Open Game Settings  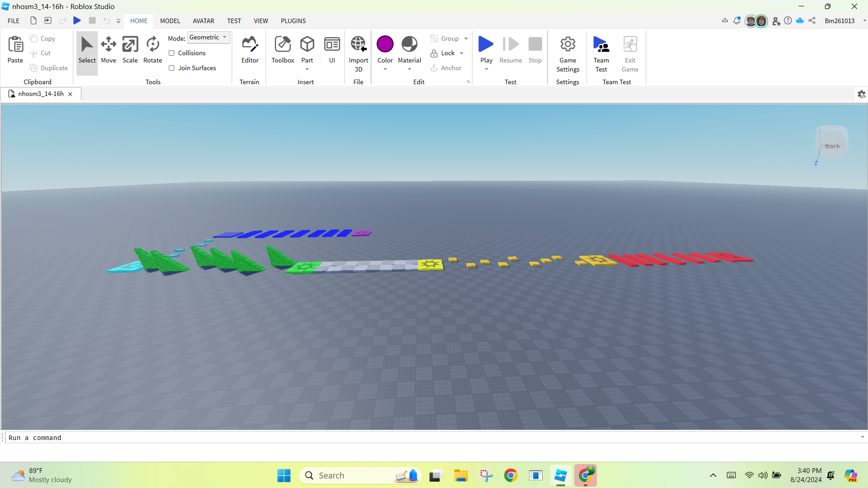point(568,54)
